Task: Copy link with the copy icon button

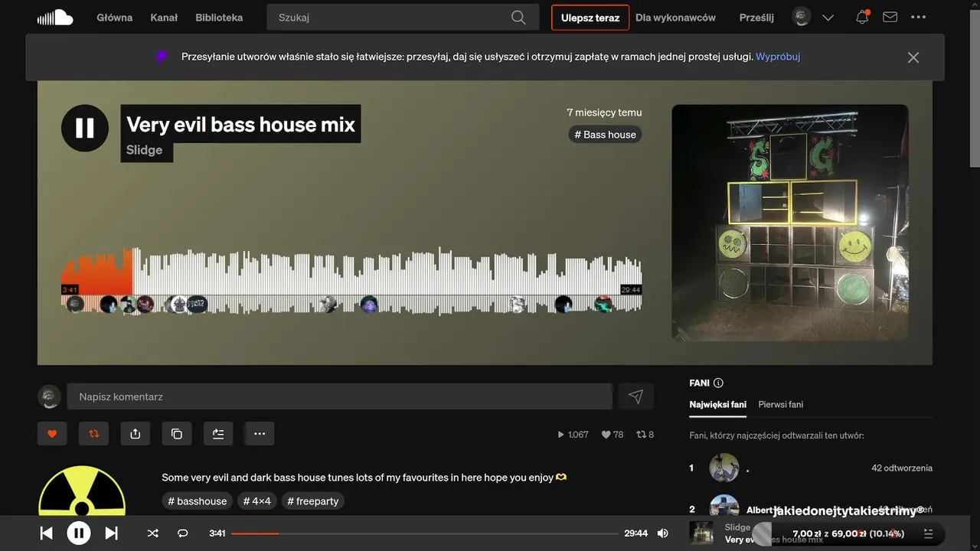Action: 177,434
